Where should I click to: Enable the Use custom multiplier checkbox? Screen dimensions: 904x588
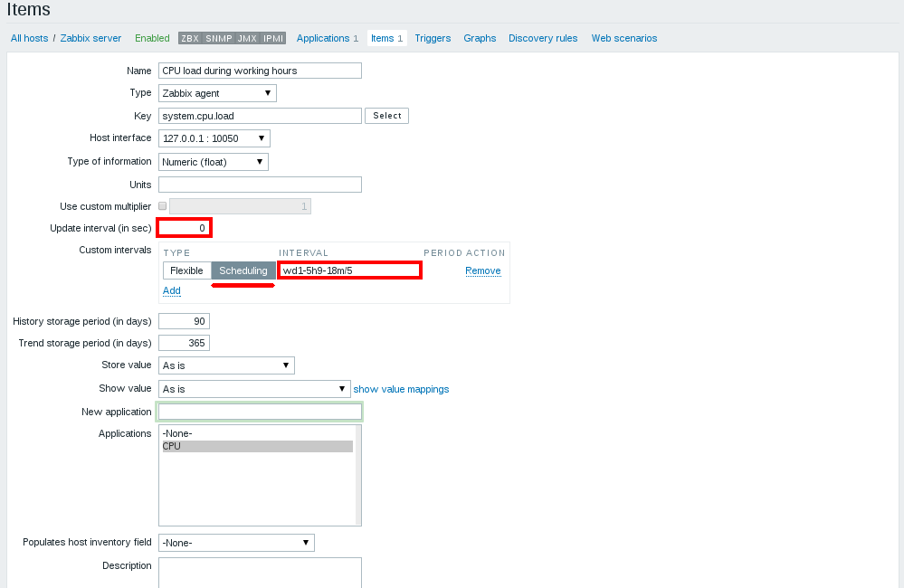coord(163,206)
